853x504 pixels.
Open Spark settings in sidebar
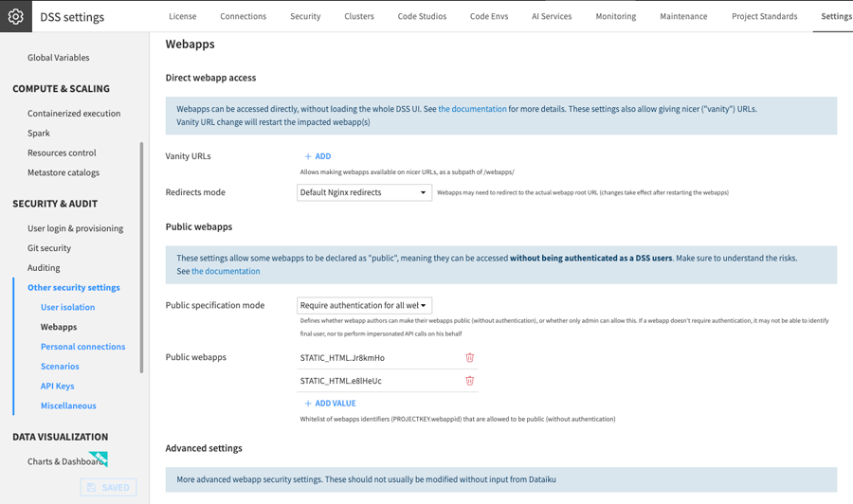coord(39,134)
